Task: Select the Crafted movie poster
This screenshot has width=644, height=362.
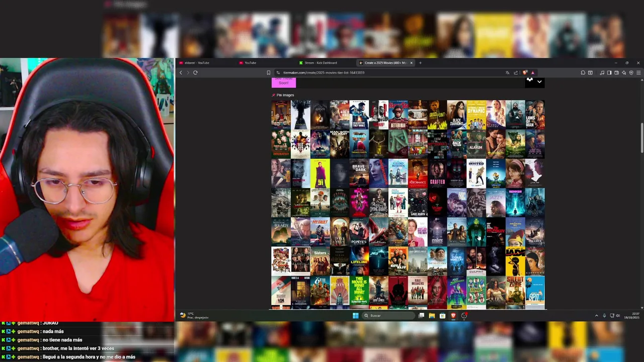Action: coord(437,173)
